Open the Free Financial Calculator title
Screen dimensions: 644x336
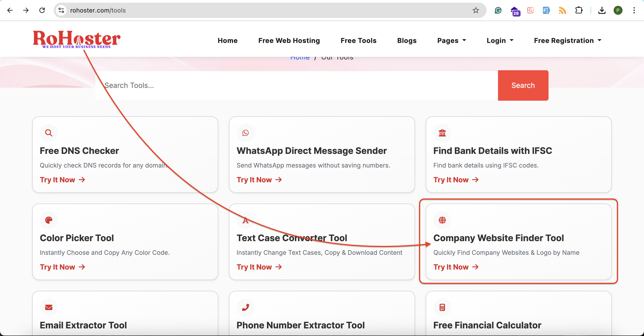tap(487, 325)
